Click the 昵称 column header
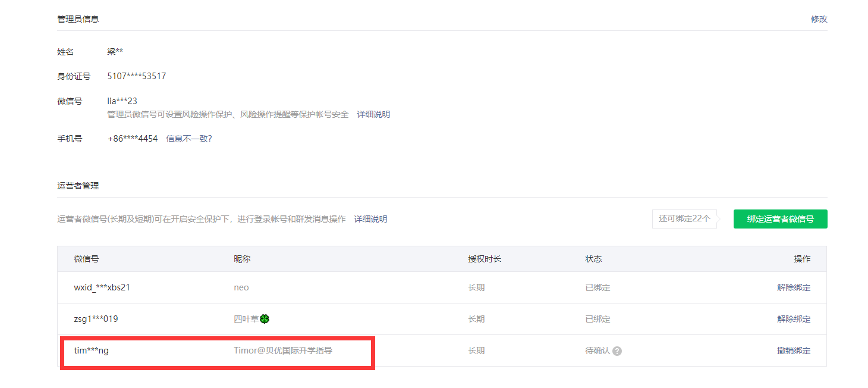868x388 pixels. click(242, 259)
